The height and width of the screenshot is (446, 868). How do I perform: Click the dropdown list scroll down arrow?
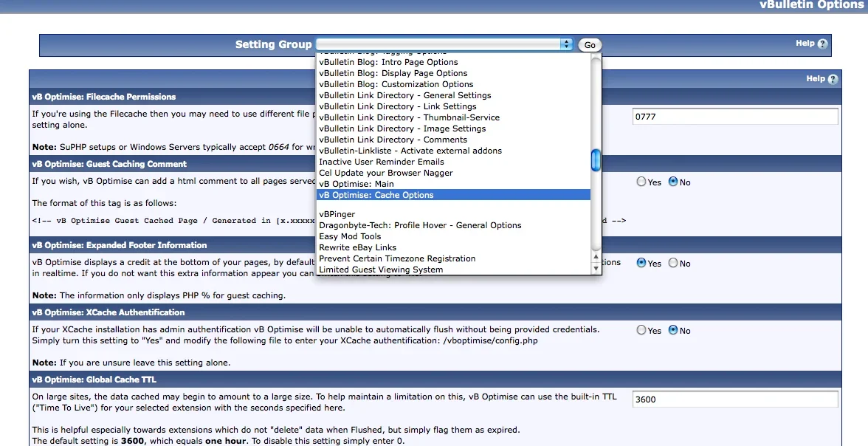[596, 269]
